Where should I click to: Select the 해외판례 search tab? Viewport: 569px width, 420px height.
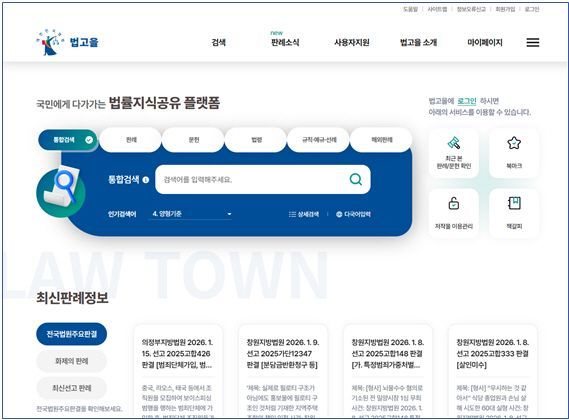381,140
